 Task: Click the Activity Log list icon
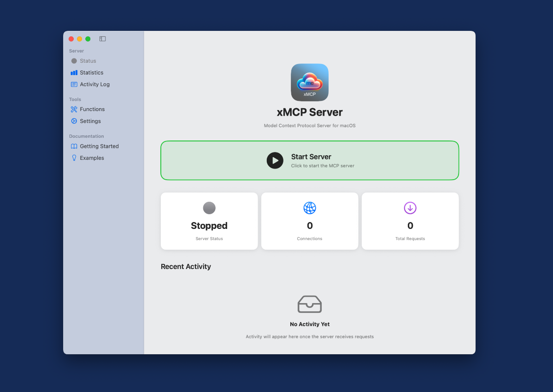tap(74, 84)
